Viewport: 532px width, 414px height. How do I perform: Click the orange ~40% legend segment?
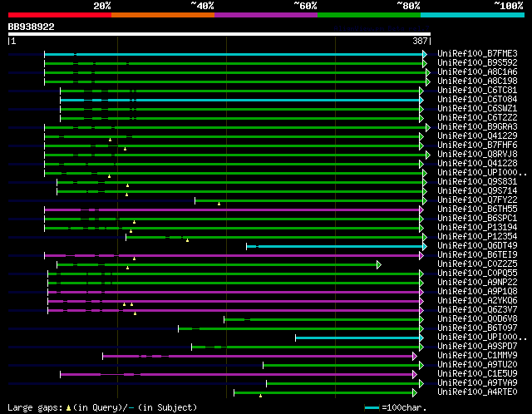162,14
